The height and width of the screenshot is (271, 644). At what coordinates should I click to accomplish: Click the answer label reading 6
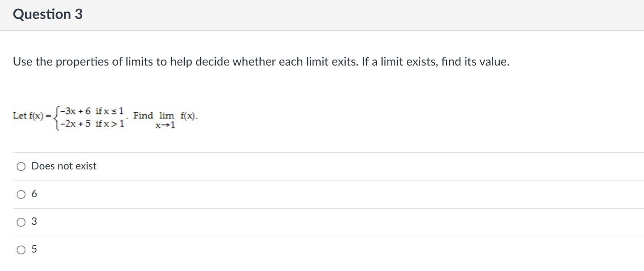[x=34, y=194]
